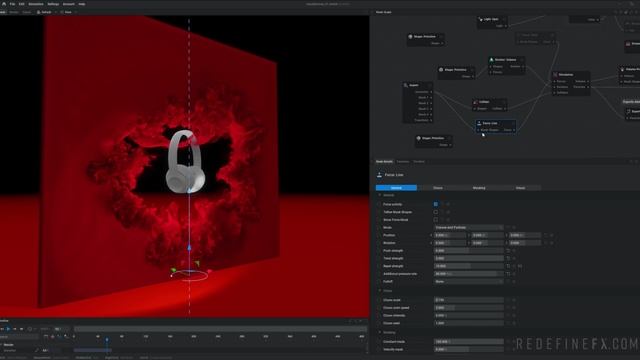Toggle the Show Force Mesh checkbox

[x=436, y=220]
